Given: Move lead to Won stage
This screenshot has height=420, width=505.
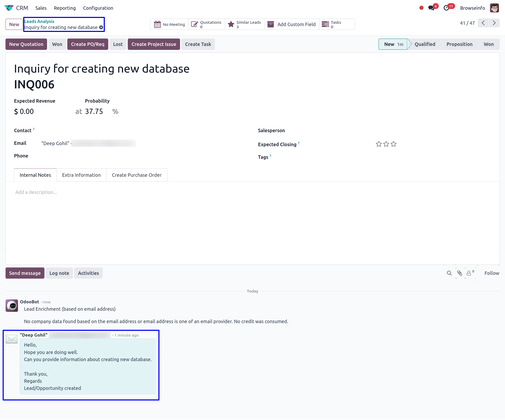Looking at the screenshot, I should (x=489, y=44).
